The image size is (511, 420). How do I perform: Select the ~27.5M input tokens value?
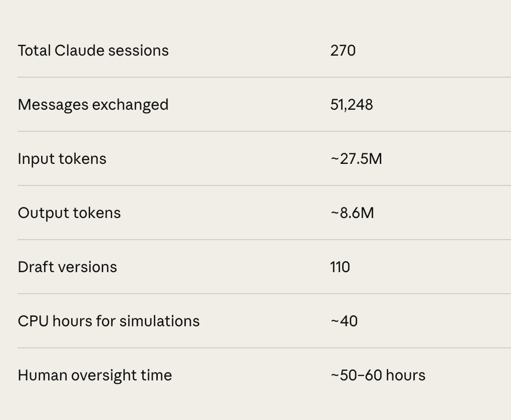click(x=356, y=159)
